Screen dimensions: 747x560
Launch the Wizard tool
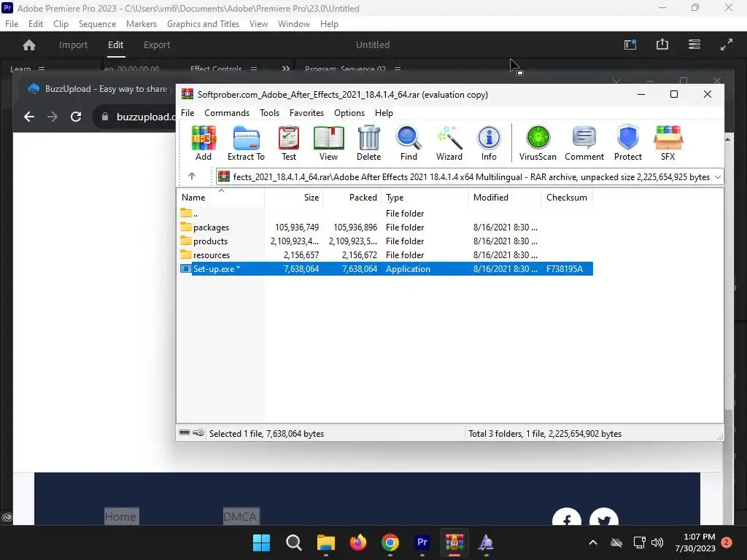pyautogui.click(x=449, y=143)
